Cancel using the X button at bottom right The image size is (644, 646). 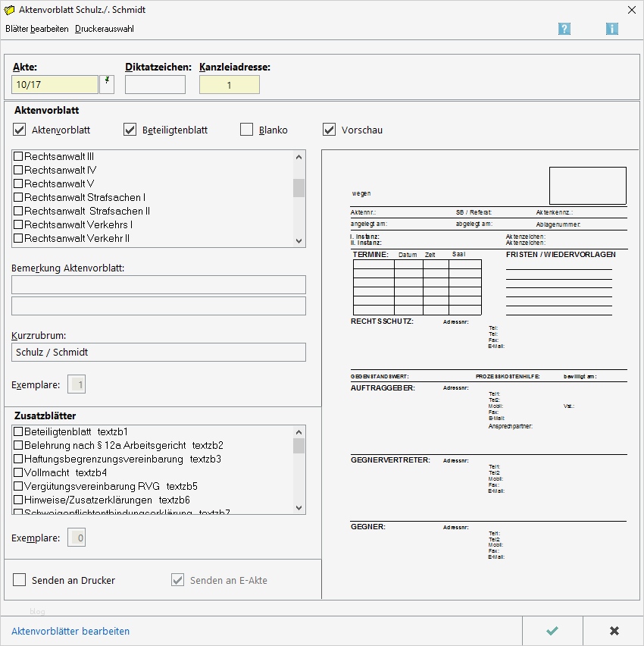tap(614, 630)
